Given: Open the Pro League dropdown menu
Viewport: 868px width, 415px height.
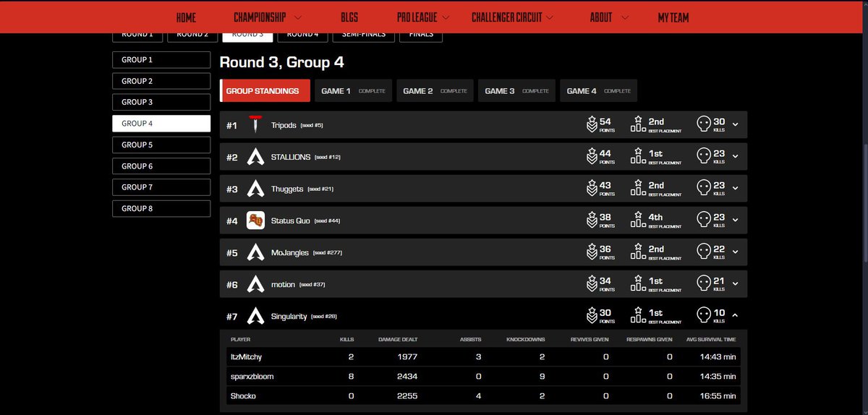Looking at the screenshot, I should [423, 17].
